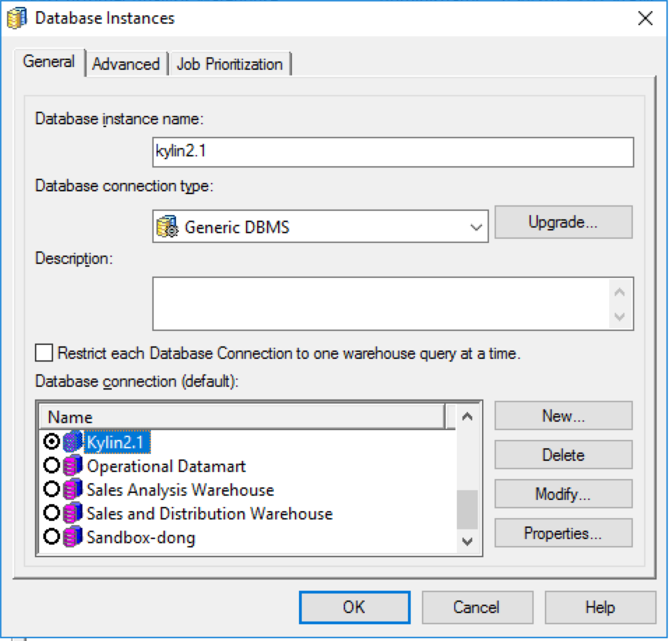Enable restrict connection to one warehouse query

(44, 353)
